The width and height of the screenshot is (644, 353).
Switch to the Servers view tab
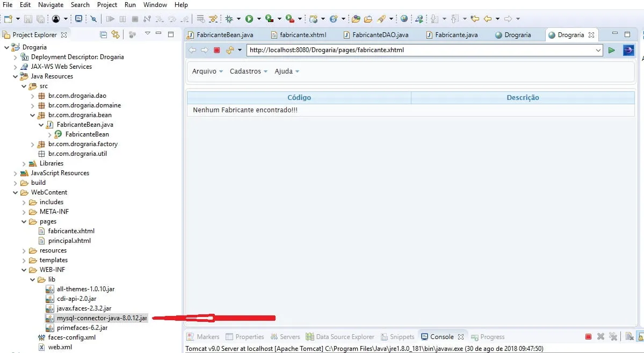285,336
